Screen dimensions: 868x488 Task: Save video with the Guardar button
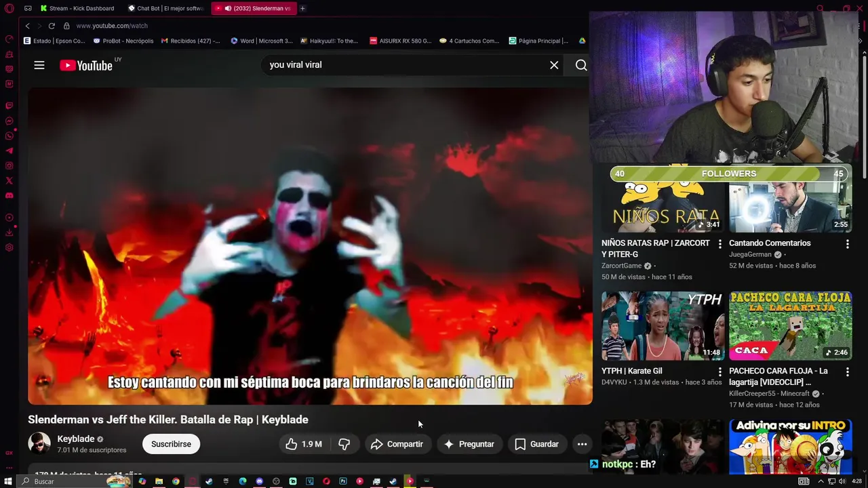[537, 444]
